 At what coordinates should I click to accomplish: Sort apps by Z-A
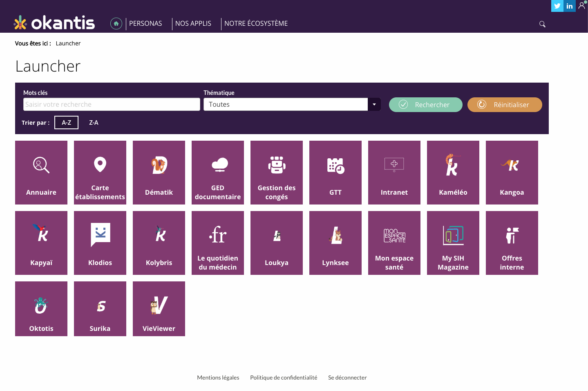[94, 122]
